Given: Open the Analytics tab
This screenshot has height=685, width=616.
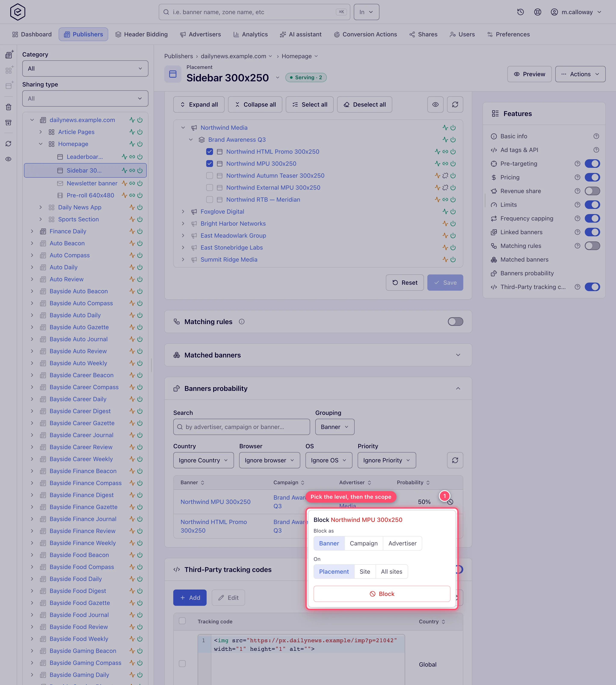Looking at the screenshot, I should coord(250,34).
